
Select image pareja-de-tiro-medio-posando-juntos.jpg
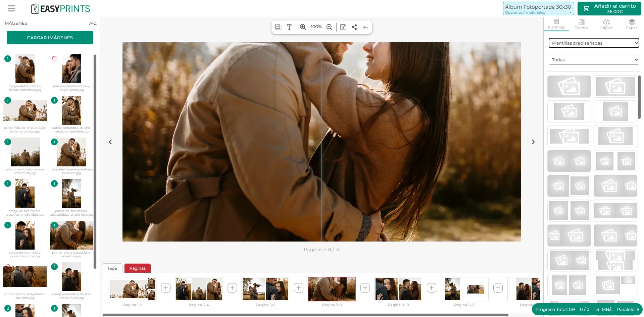click(25, 235)
